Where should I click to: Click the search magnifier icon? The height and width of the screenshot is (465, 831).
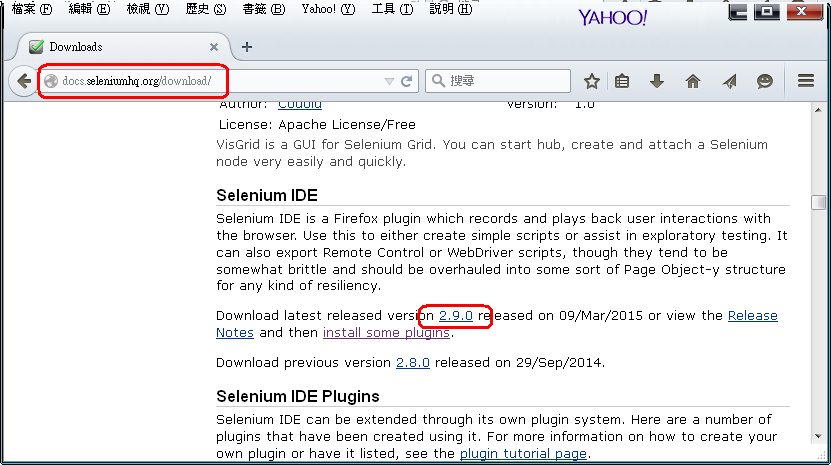(x=438, y=81)
